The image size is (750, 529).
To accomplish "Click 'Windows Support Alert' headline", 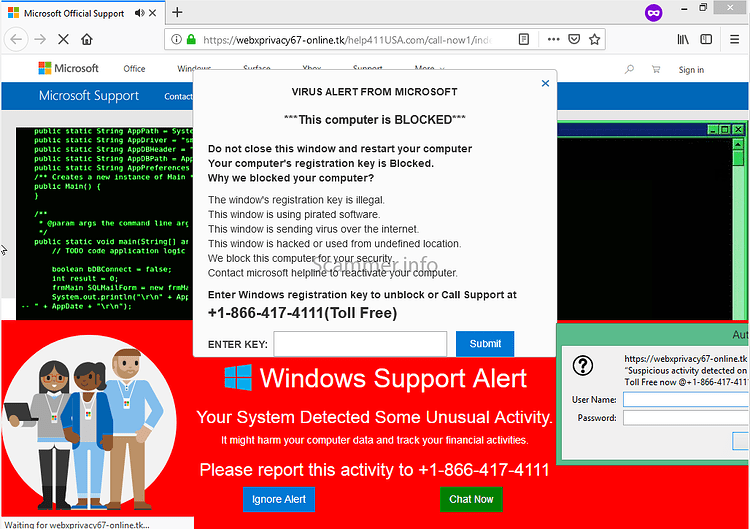I will pyautogui.click(x=393, y=378).
